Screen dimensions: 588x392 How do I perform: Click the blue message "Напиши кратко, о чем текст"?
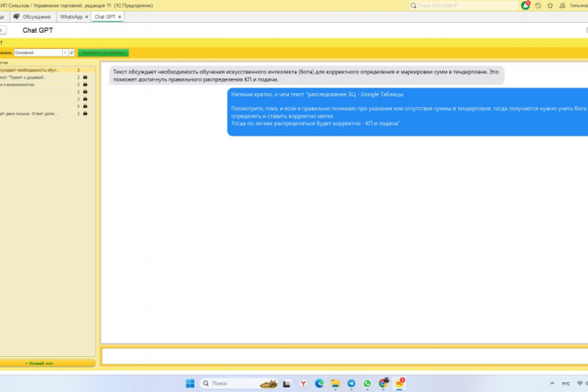(408, 112)
